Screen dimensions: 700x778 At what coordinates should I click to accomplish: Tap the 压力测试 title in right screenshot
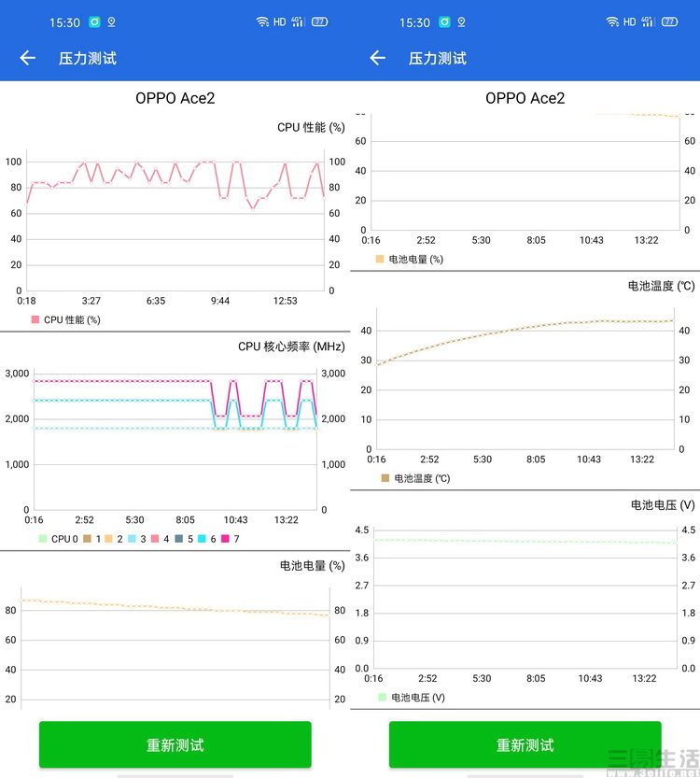pos(438,58)
